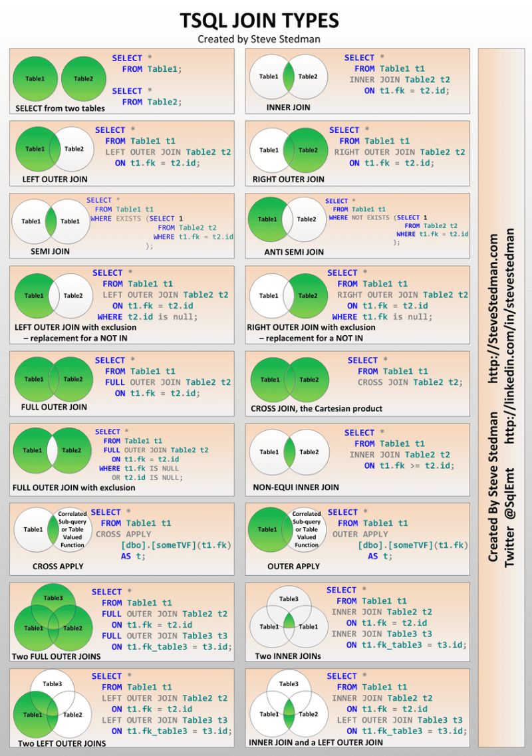
Task: Click the FULL OUTER JOIN Venn diagram
Action: pos(52,379)
